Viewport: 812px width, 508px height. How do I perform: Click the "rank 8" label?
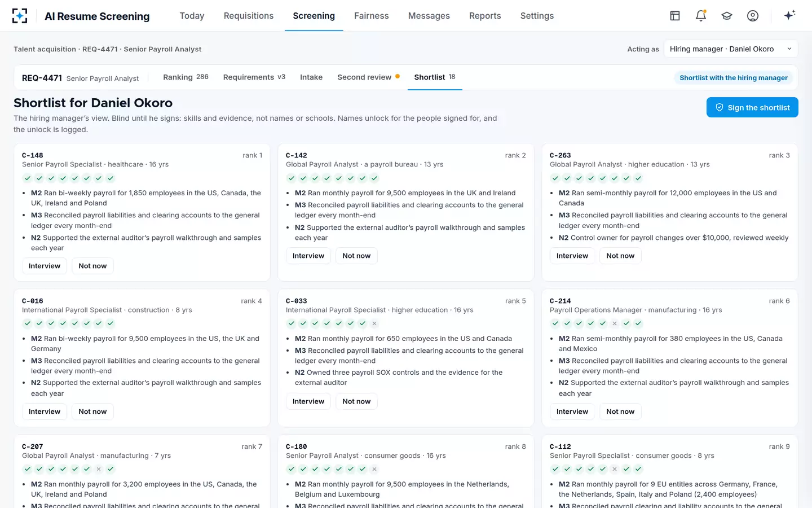pyautogui.click(x=515, y=446)
